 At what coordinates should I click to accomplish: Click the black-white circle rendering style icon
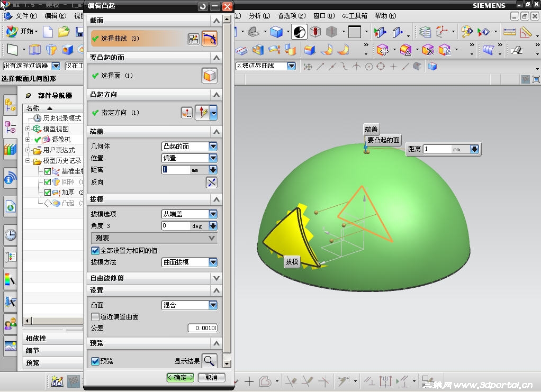pos(299,32)
